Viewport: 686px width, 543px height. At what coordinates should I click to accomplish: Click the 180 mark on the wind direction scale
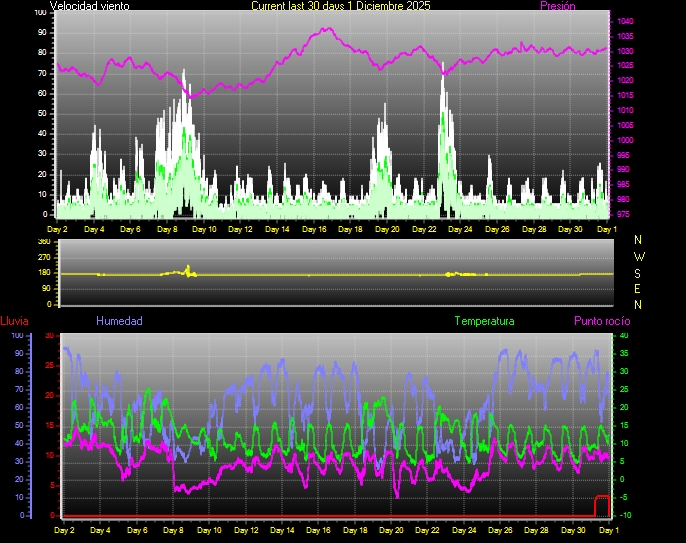pos(43,273)
